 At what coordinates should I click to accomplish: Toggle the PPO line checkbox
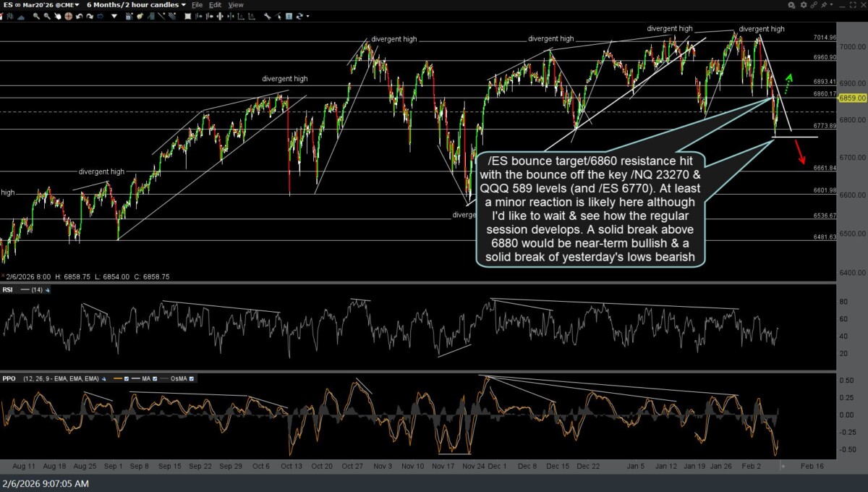point(126,378)
